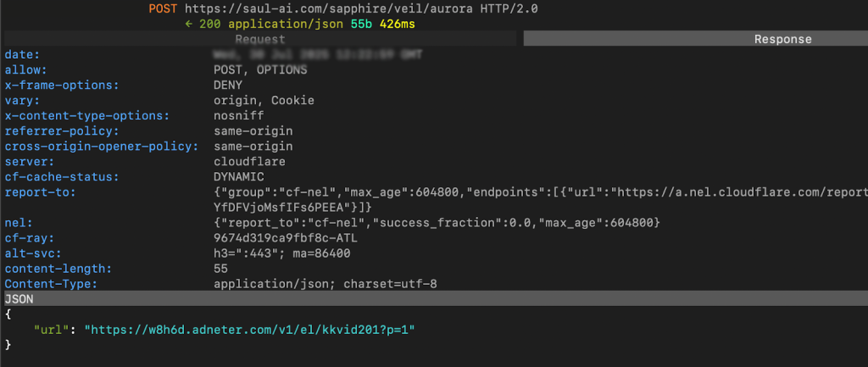868x367 pixels.
Task: Click the allow header name
Action: tap(25, 70)
